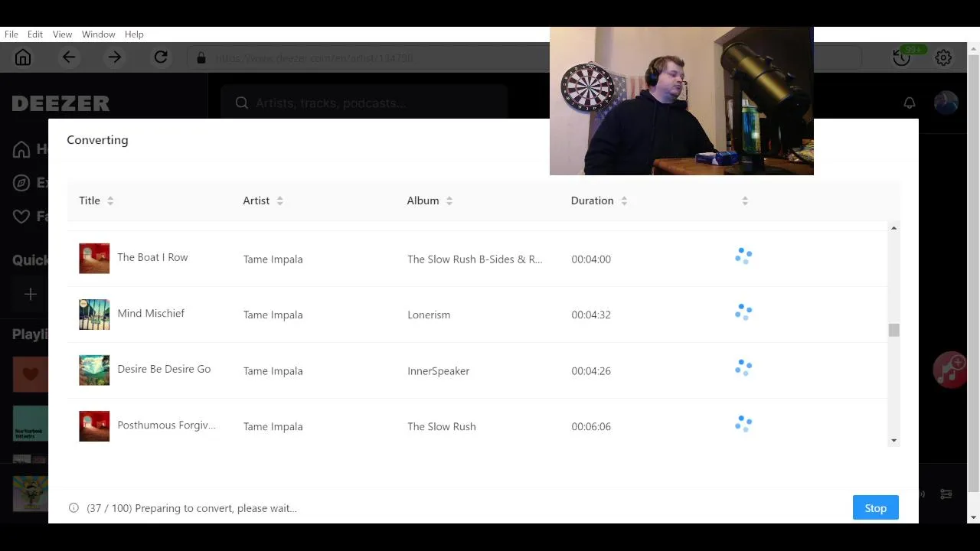Click the Deezer sidebar Home icon
Viewport: 980px width, 551px height.
coord(21,149)
